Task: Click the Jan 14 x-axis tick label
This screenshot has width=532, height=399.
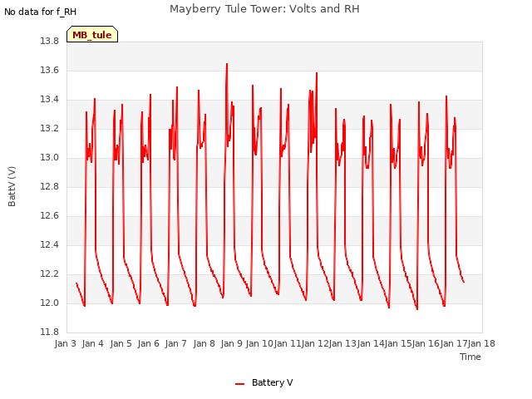Action: (371, 343)
